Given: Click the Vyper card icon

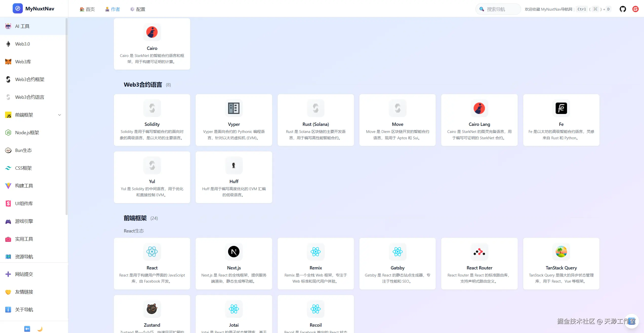Looking at the screenshot, I should point(234,108).
